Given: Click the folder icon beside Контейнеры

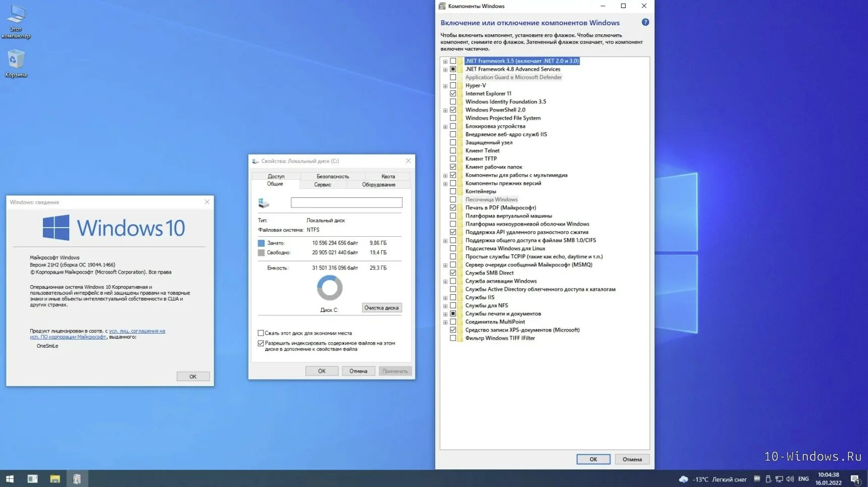Looking at the screenshot, I should point(460,192).
